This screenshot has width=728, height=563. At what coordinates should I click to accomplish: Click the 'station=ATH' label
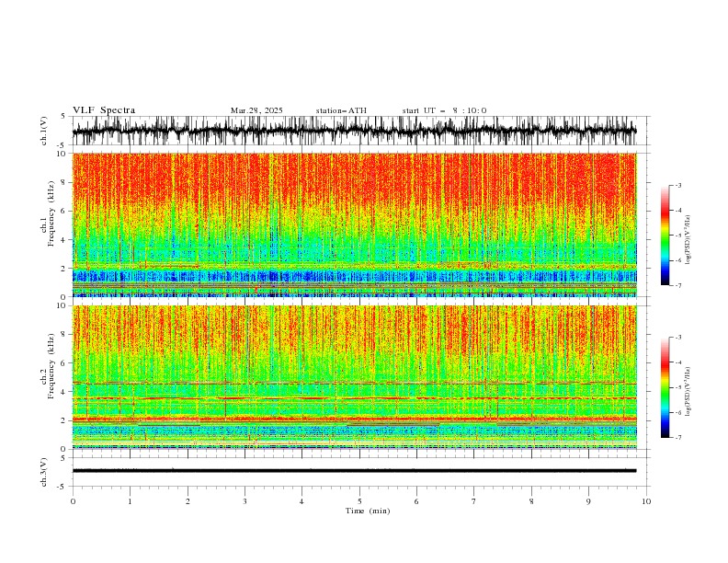341,110
